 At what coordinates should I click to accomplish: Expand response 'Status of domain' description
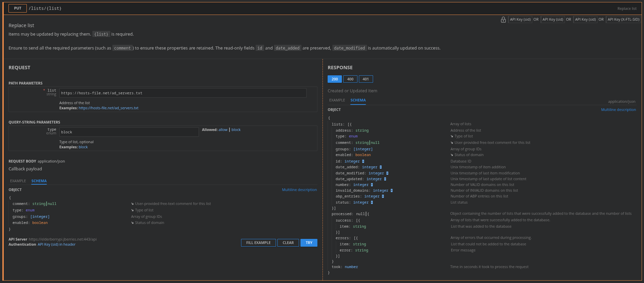tap(452, 155)
